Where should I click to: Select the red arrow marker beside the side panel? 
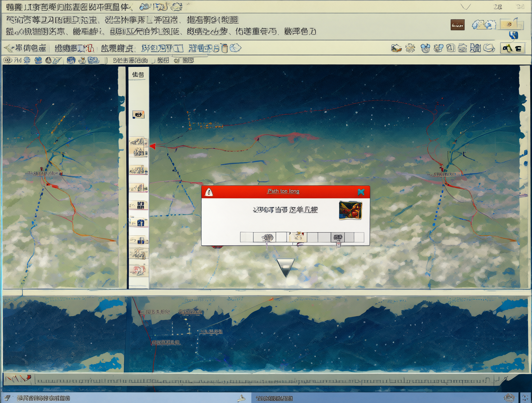tap(153, 146)
